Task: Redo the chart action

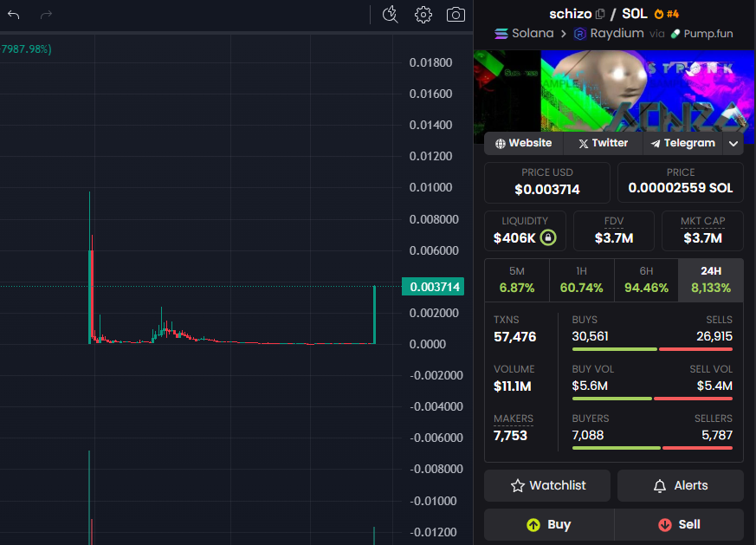Action: click(46, 15)
